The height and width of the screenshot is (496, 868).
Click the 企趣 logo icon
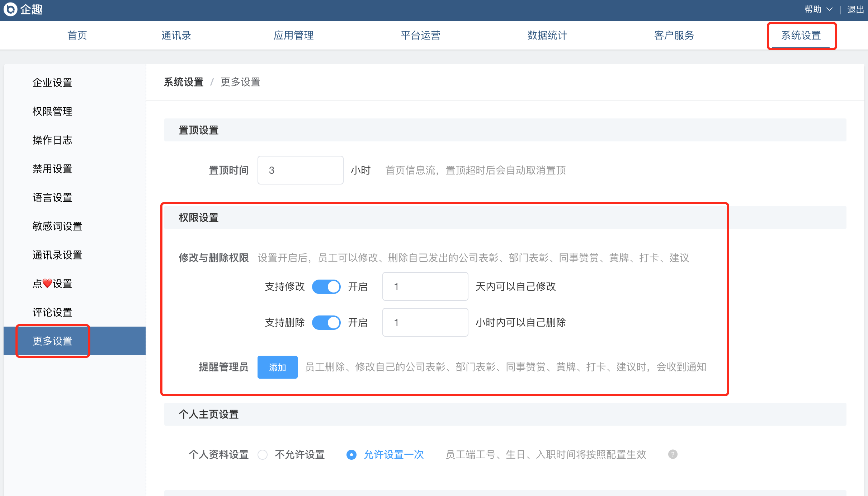point(11,9)
